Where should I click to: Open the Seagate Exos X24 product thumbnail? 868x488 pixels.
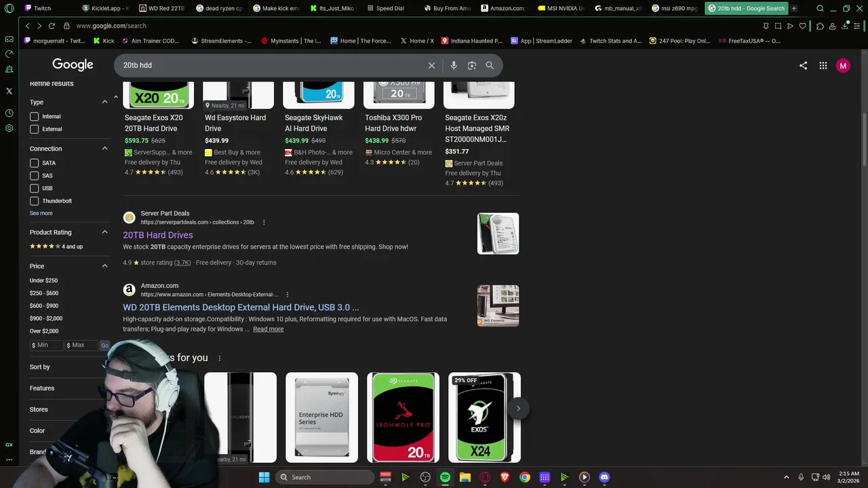coord(484,418)
